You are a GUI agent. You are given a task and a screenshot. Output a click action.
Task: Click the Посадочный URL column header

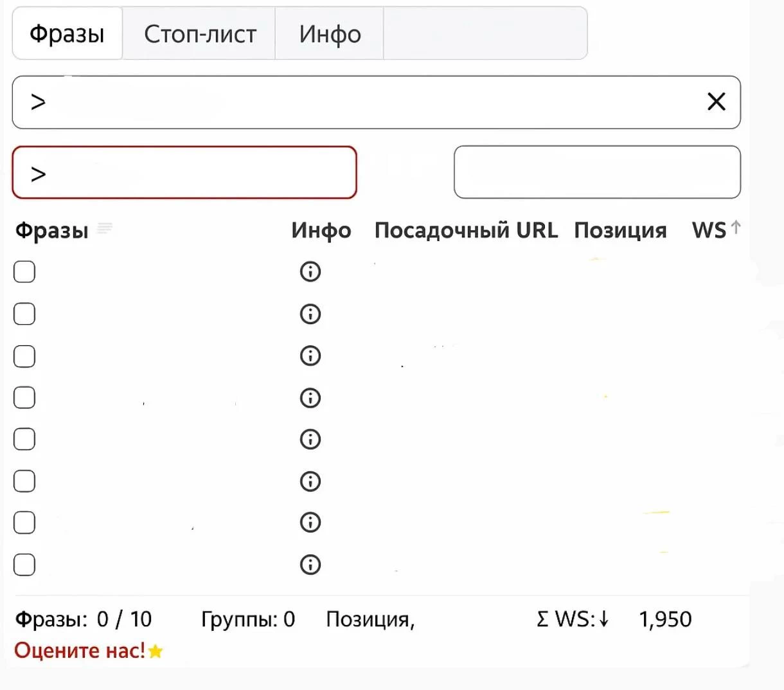pos(466,230)
